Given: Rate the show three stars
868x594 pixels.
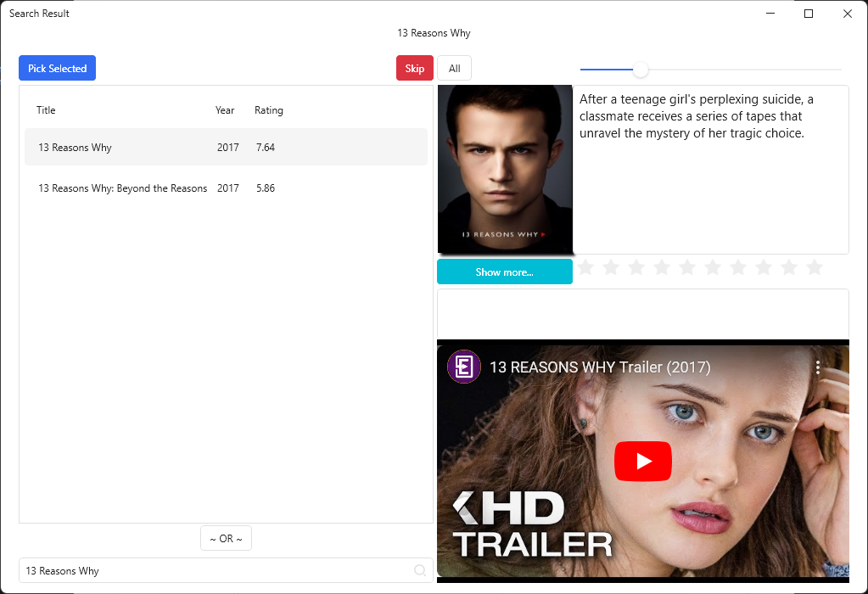Looking at the screenshot, I should [636, 268].
